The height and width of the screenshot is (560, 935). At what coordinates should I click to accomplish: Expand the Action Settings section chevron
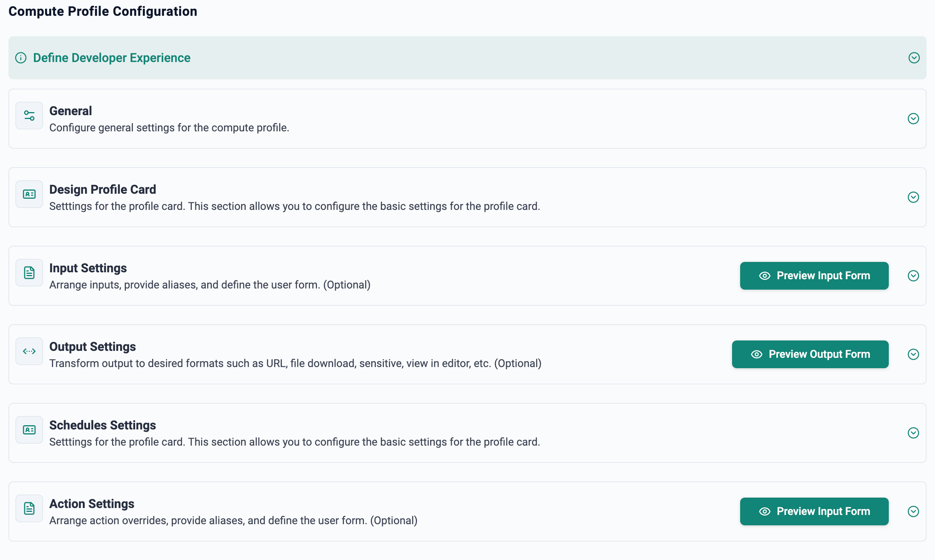pyautogui.click(x=913, y=511)
